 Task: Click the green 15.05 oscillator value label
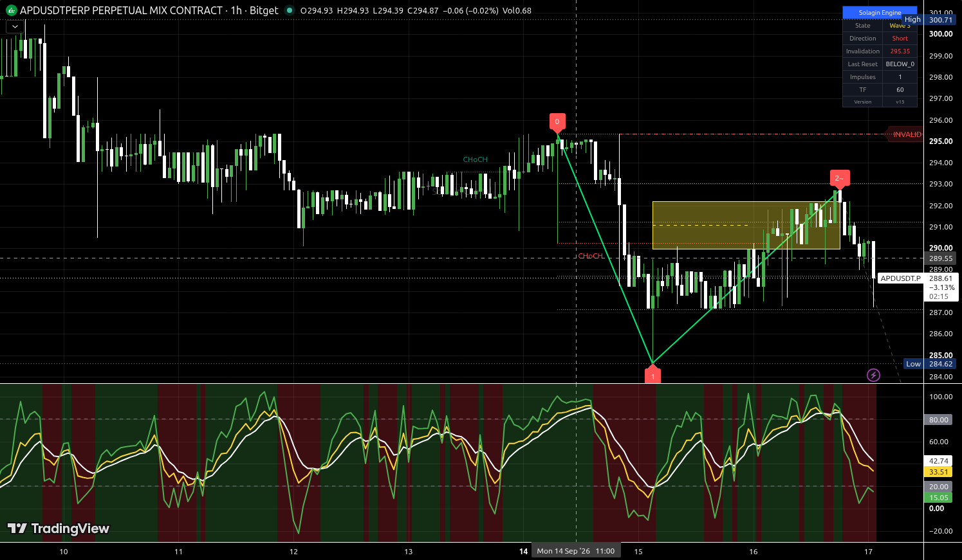tap(939, 498)
